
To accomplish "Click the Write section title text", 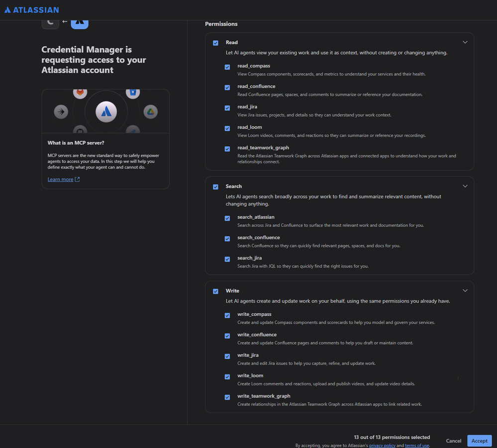I will (x=232, y=291).
